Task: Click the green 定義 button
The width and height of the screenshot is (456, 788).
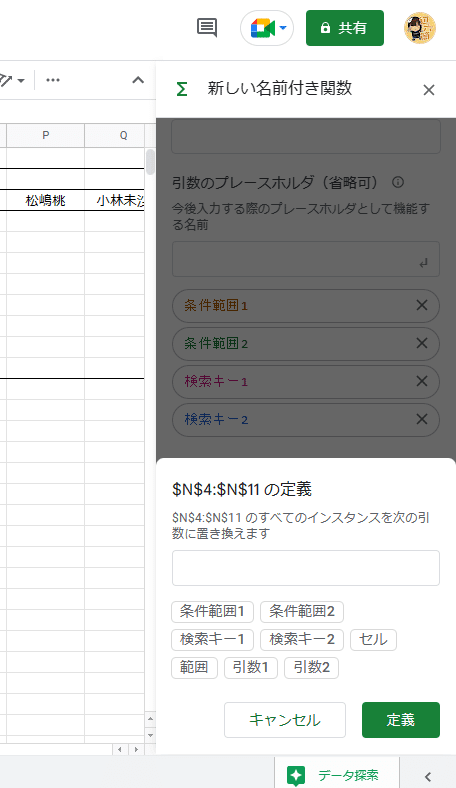Action: (401, 720)
